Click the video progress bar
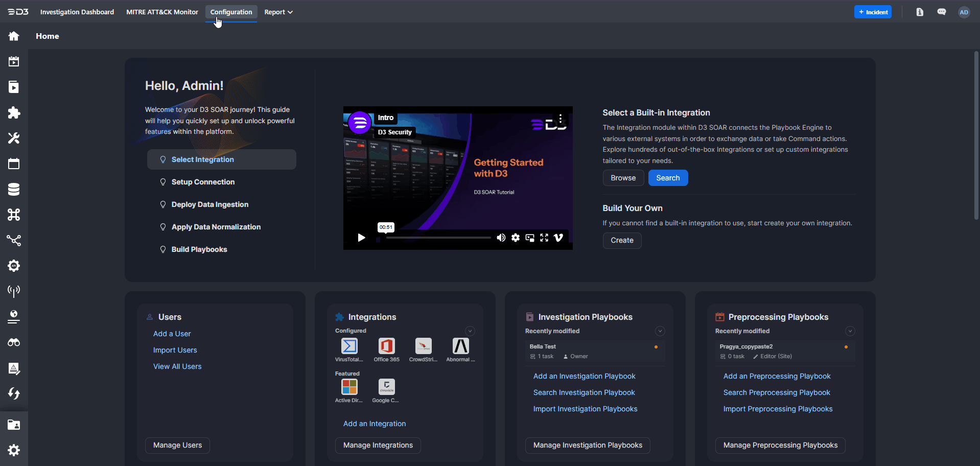The image size is (980, 466). click(438, 238)
